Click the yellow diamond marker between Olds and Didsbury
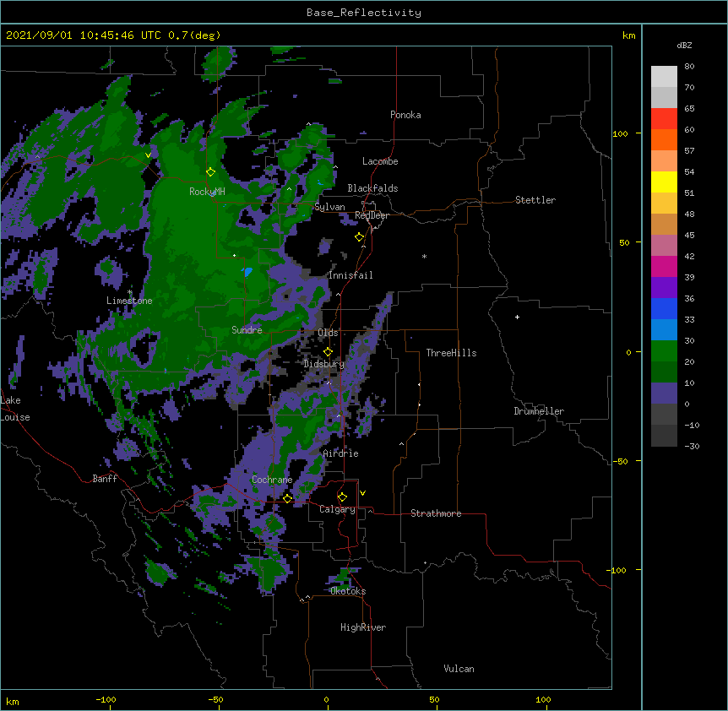 (328, 352)
